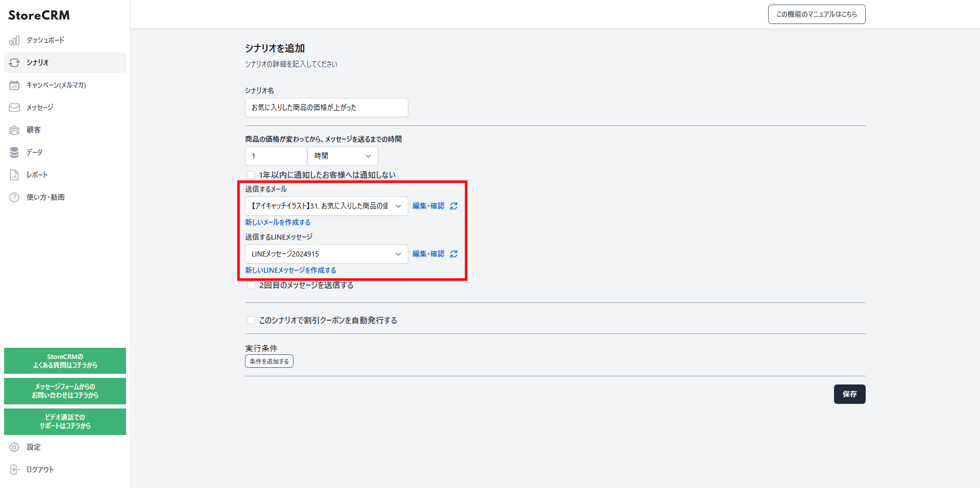Screen dimensions: 980x488
Task: Click the customers people icon
Action: tap(14, 130)
